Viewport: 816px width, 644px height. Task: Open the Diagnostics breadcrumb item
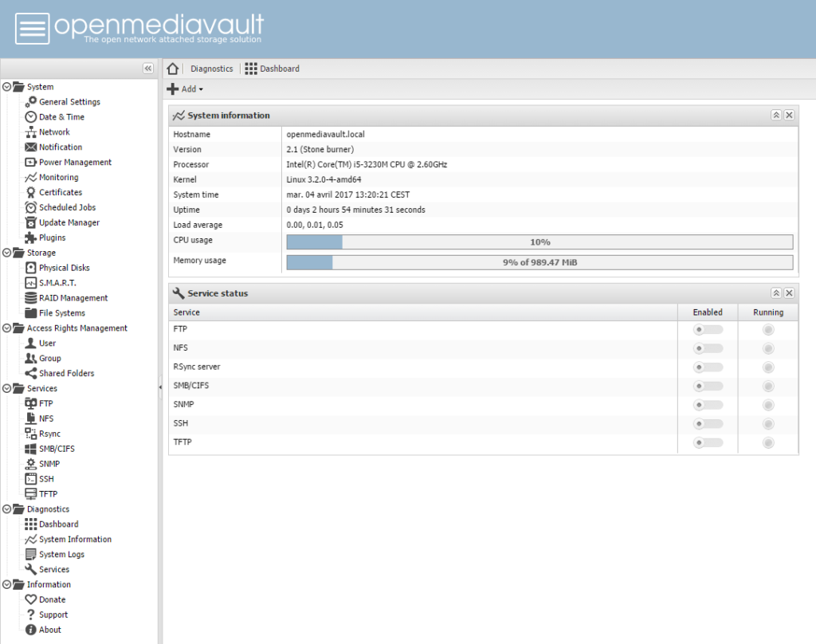click(x=210, y=69)
